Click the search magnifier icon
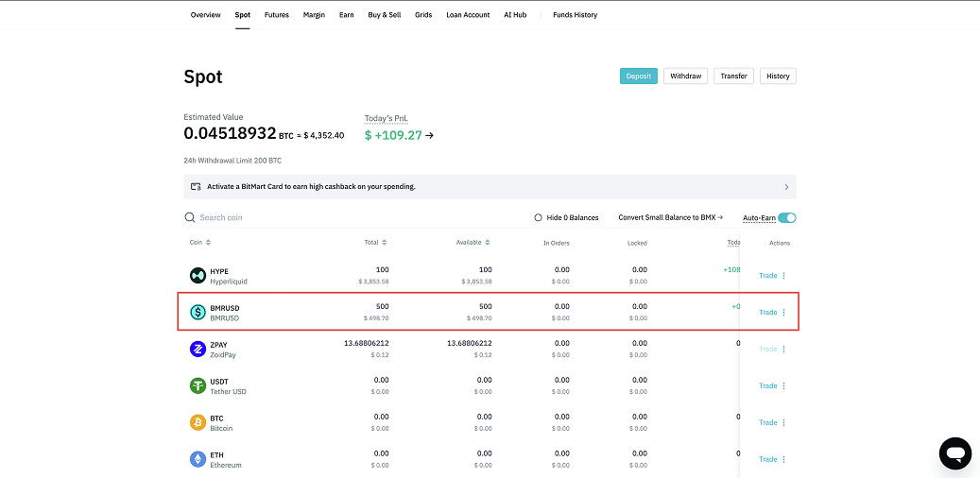980x478 pixels. (189, 217)
